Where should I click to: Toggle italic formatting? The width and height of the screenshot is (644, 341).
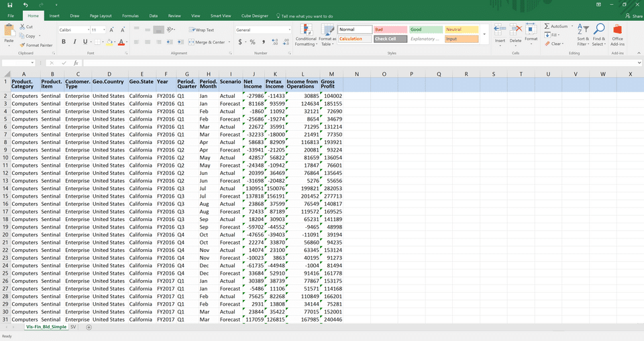tap(74, 42)
